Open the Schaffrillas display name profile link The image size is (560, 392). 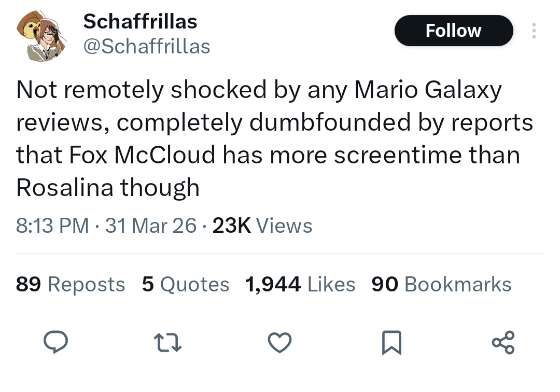coord(140,21)
